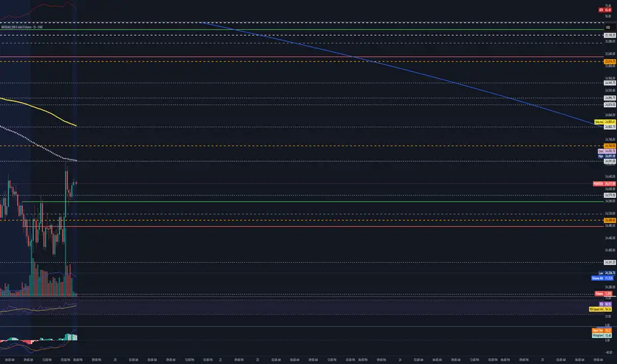Viewport: 617px width, 364px height.
Task: Select the long green horizontal line below price
Action: pos(313,201)
